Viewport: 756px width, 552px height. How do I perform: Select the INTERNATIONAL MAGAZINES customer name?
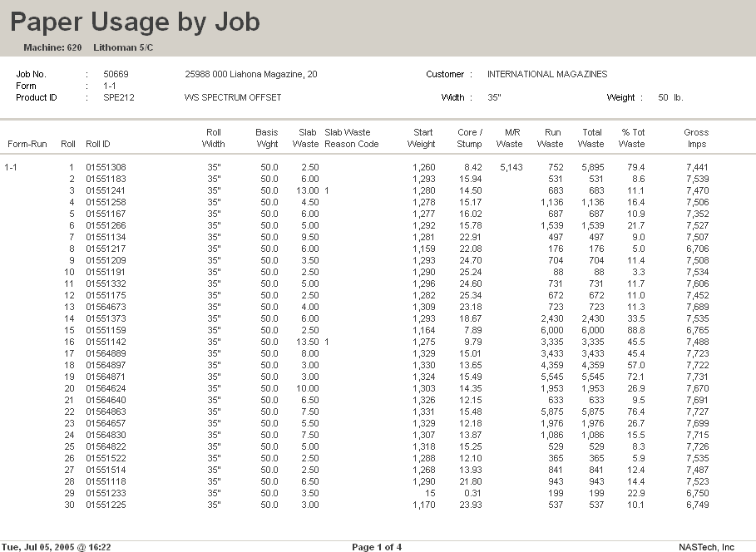tap(547, 74)
